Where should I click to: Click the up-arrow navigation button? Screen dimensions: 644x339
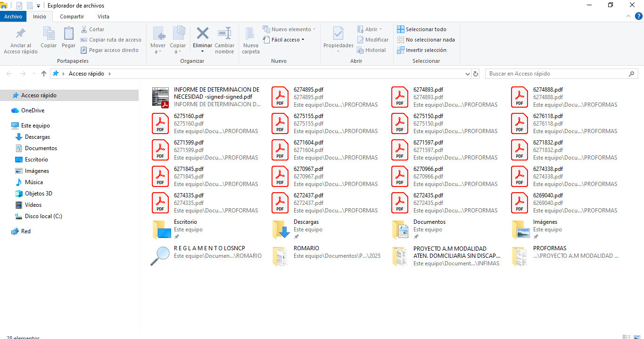[44, 74]
